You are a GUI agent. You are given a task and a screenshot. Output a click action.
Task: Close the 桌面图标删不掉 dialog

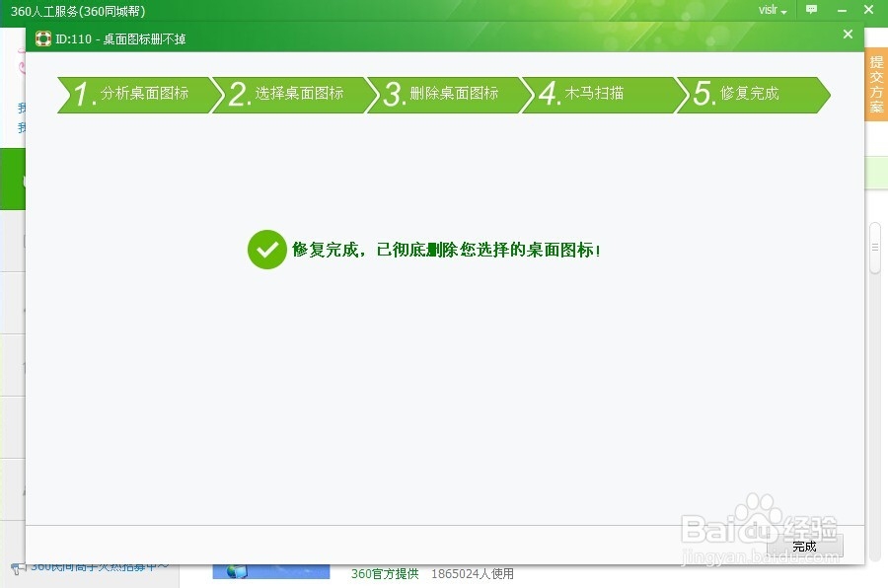tap(848, 34)
